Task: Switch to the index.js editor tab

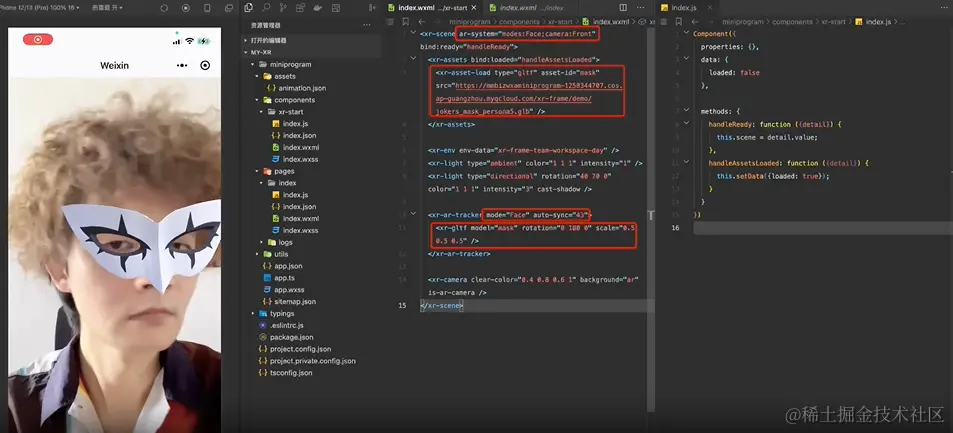Action: (684, 7)
